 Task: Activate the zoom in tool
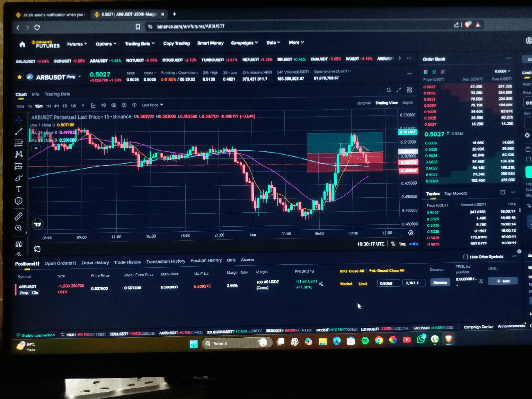click(19, 228)
